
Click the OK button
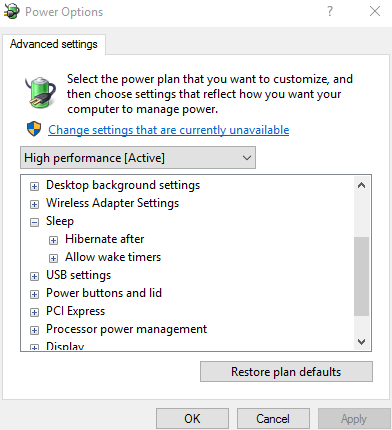(x=192, y=419)
